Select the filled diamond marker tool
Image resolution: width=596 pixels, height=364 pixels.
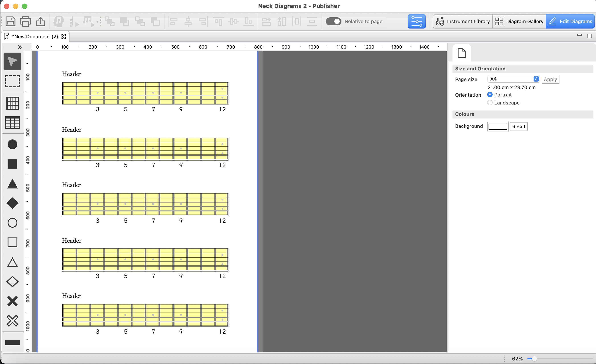[12, 203]
